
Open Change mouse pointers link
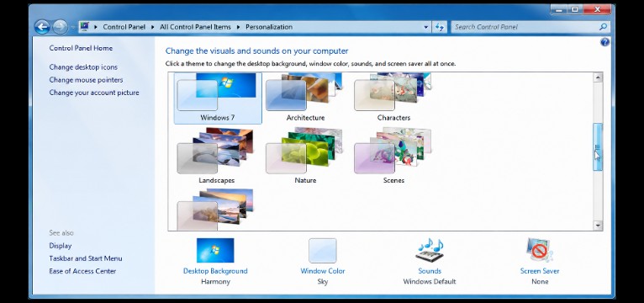87,80
